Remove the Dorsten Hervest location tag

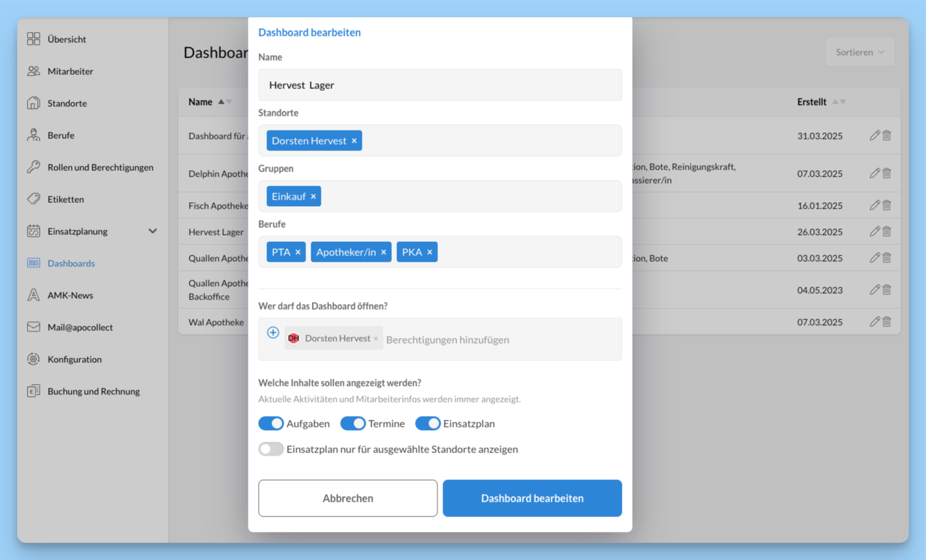pos(354,141)
